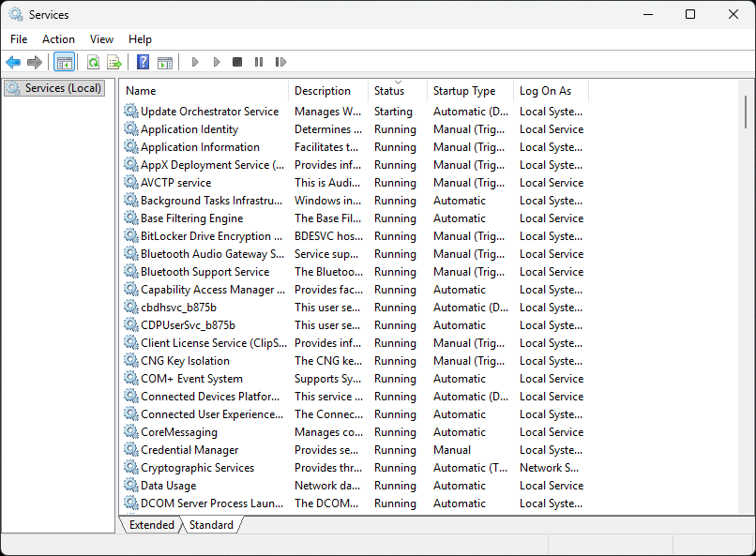Switch to the Extended tab
The width and height of the screenshot is (756, 556).
(x=151, y=525)
